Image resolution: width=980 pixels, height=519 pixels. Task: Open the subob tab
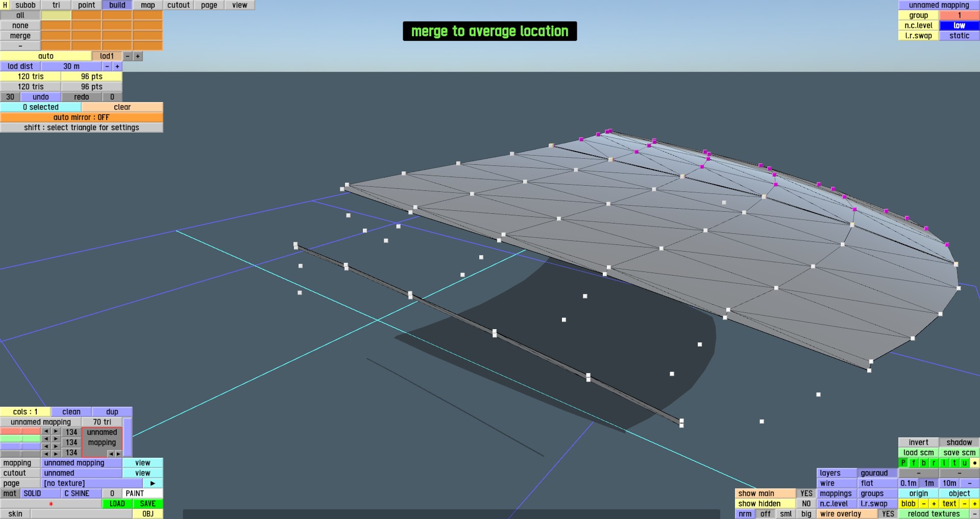click(x=25, y=5)
